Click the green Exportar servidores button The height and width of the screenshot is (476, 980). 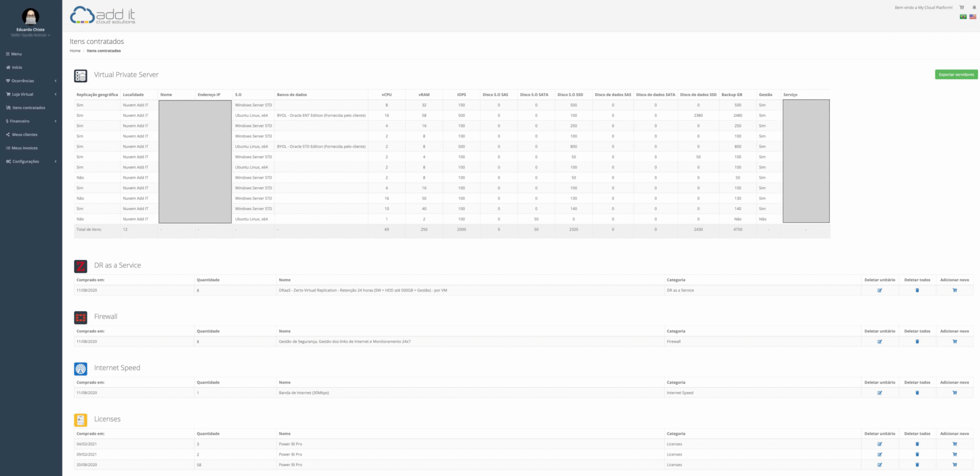pos(956,74)
